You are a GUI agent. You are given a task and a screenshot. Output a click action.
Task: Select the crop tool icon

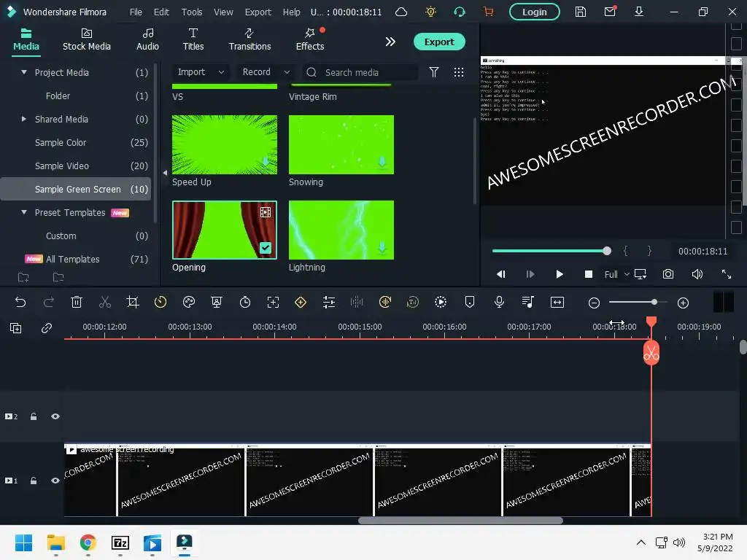(x=133, y=303)
